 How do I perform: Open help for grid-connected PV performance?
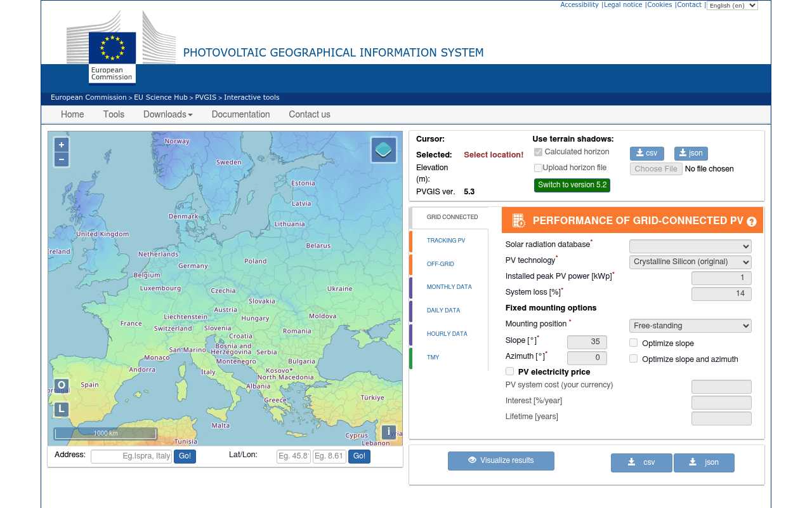pos(752,222)
